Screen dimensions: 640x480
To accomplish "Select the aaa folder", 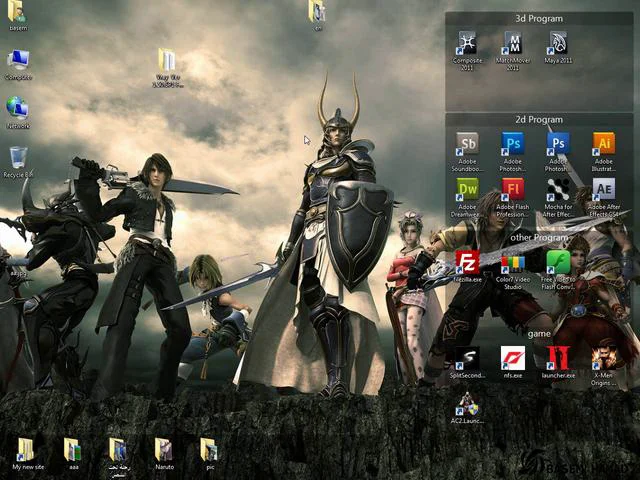I will coord(73,454).
